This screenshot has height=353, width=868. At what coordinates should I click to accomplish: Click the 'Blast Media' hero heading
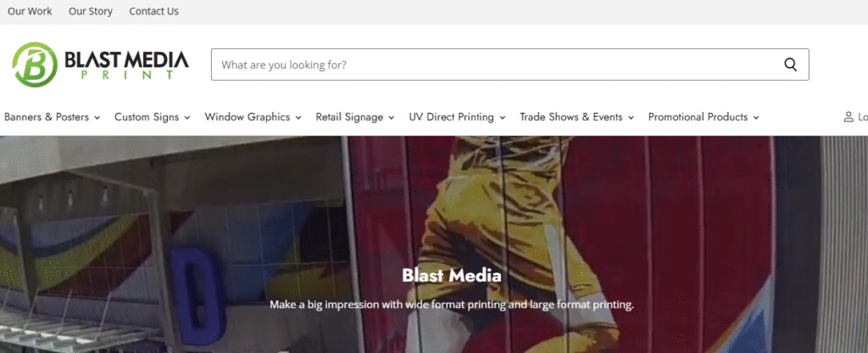pyautogui.click(x=452, y=276)
